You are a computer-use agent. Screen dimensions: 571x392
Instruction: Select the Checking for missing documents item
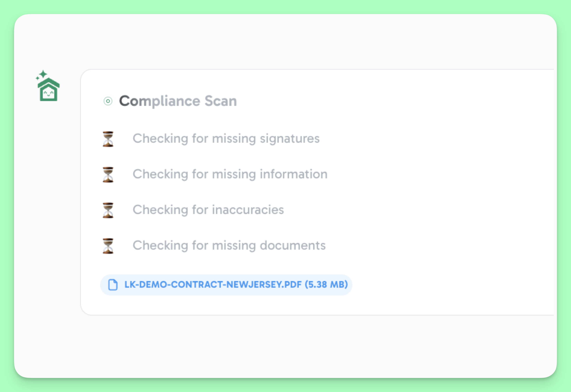pyautogui.click(x=229, y=245)
